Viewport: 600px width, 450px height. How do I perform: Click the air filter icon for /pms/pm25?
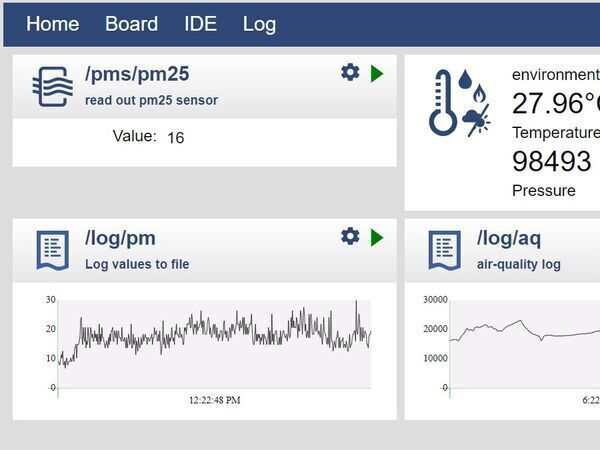tap(52, 86)
